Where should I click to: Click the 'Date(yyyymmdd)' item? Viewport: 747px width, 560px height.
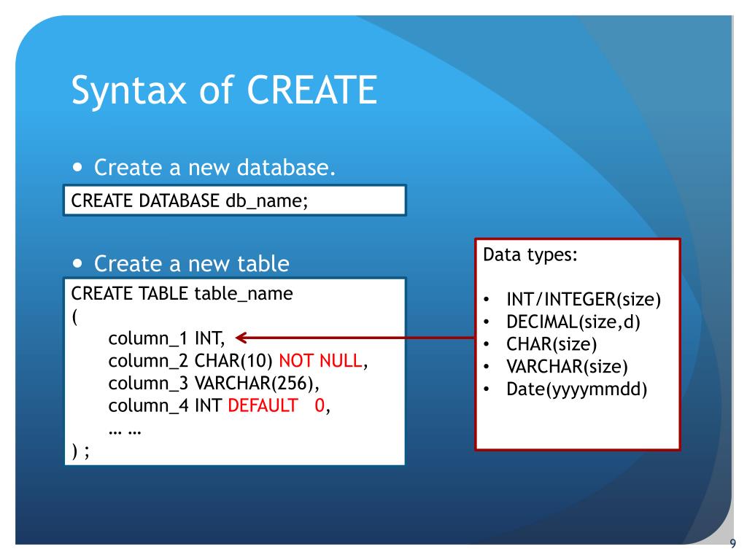(x=577, y=389)
